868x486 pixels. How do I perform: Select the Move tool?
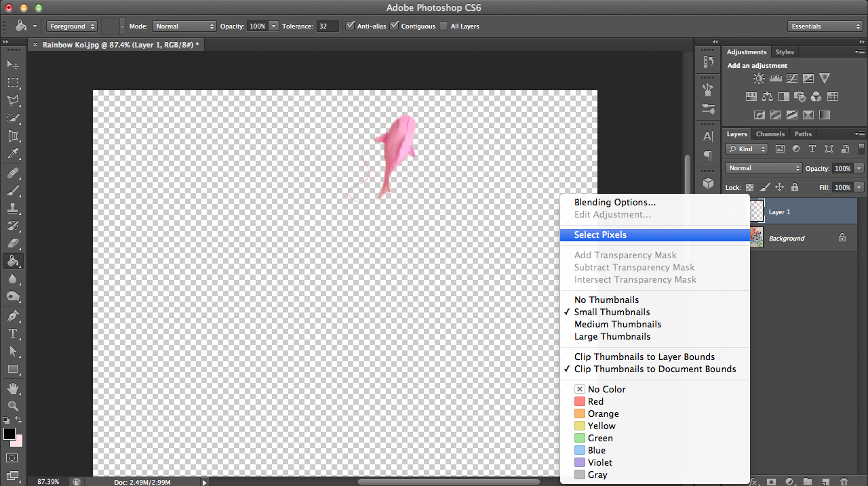tap(12, 64)
